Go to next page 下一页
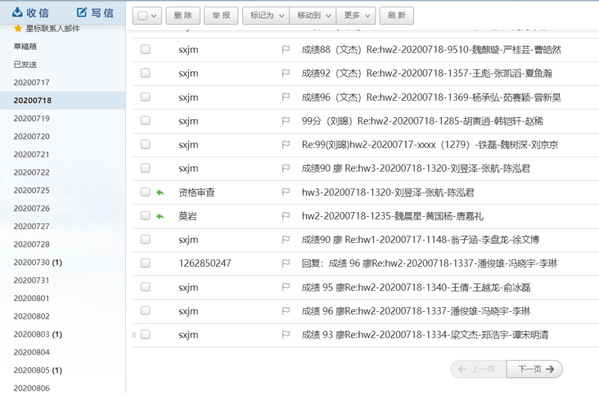The height and width of the screenshot is (393, 599). (x=534, y=369)
